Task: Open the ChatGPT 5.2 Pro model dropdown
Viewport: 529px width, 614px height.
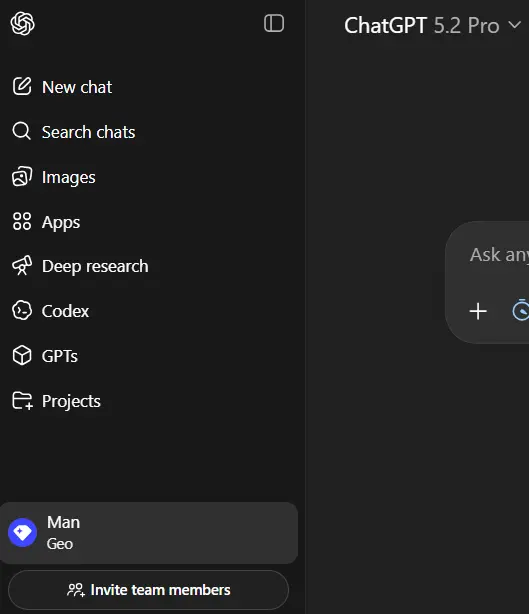Action: 433,25
